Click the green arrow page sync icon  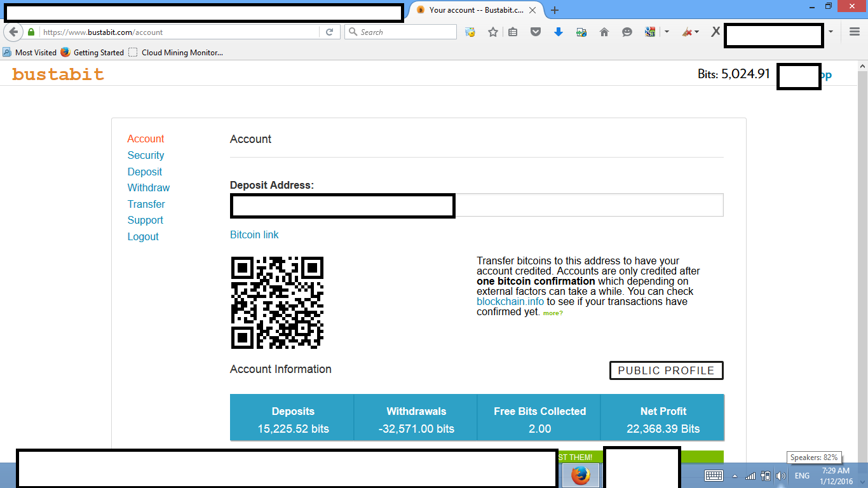click(581, 32)
